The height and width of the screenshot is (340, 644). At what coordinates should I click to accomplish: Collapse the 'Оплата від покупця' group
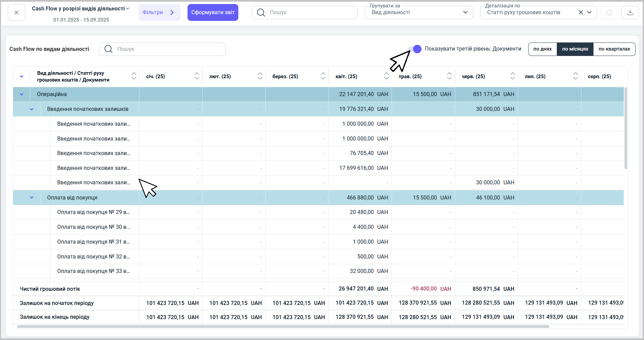click(x=32, y=198)
